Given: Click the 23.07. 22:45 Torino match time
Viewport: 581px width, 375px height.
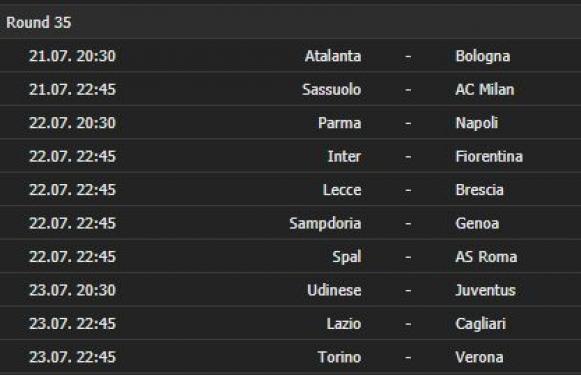Looking at the screenshot, I should 72,357.
